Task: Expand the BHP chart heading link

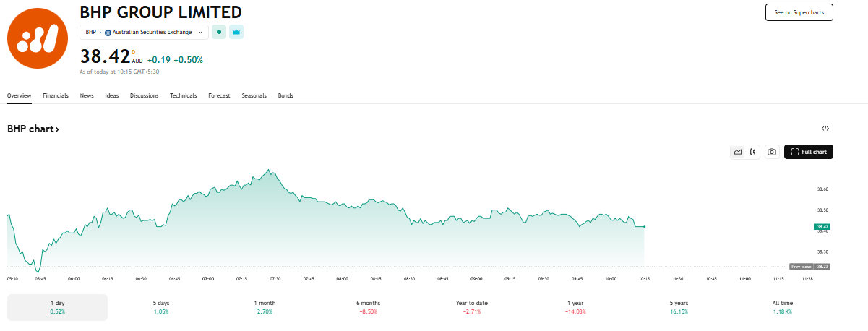Action: pyautogui.click(x=33, y=129)
